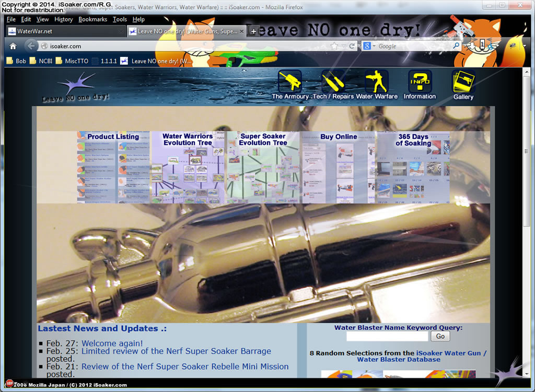Open the Edit menu
535x392 pixels.
pyautogui.click(x=26, y=19)
